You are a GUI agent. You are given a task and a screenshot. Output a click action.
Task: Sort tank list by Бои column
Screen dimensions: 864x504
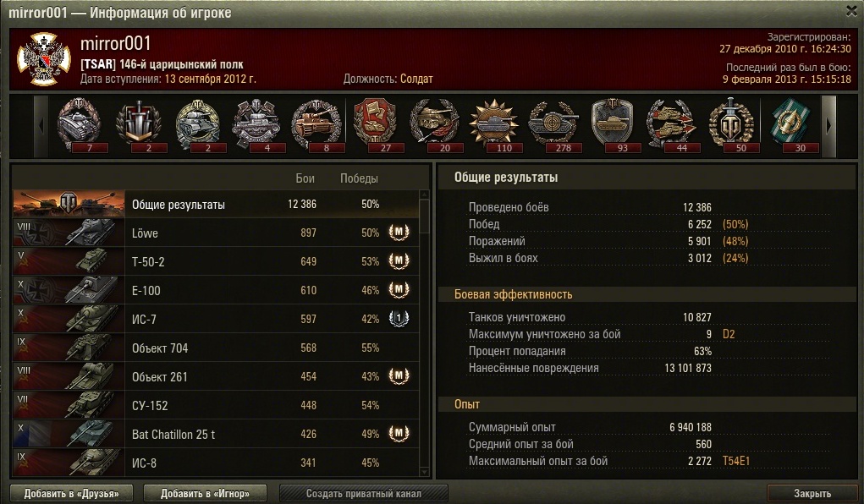305,178
